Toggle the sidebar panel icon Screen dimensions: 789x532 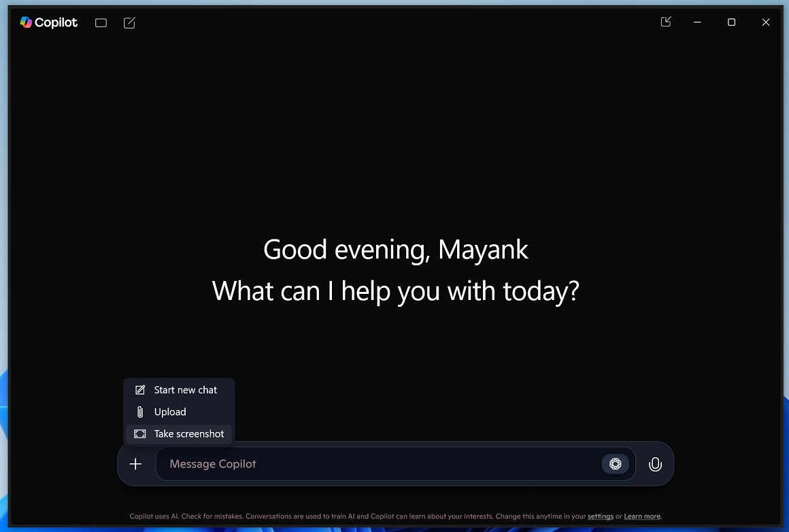coord(101,23)
